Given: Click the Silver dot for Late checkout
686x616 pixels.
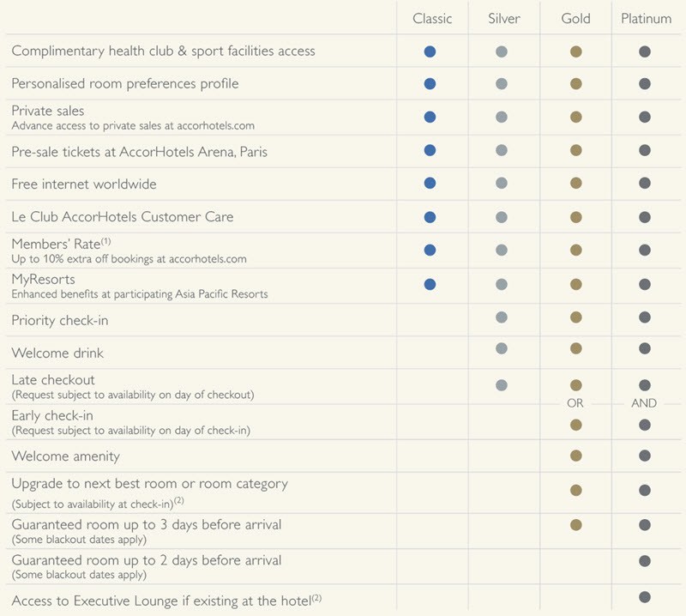Looking at the screenshot, I should point(502,385).
